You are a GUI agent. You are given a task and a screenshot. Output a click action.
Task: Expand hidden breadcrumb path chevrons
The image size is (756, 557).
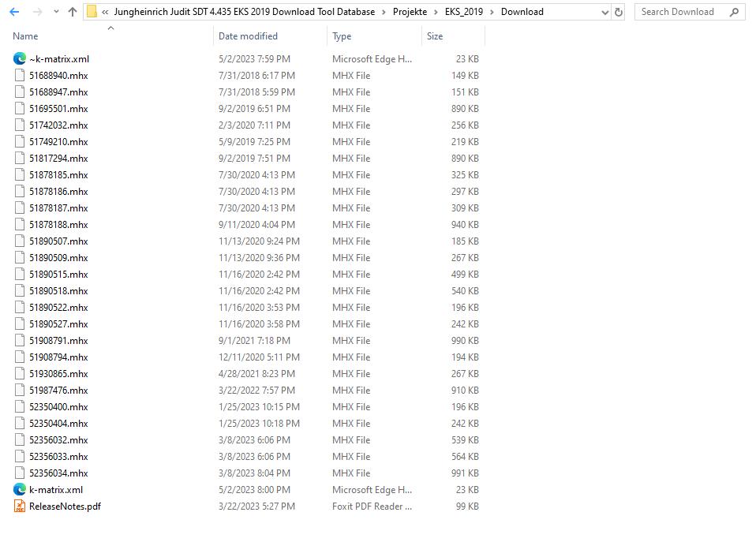(x=105, y=12)
